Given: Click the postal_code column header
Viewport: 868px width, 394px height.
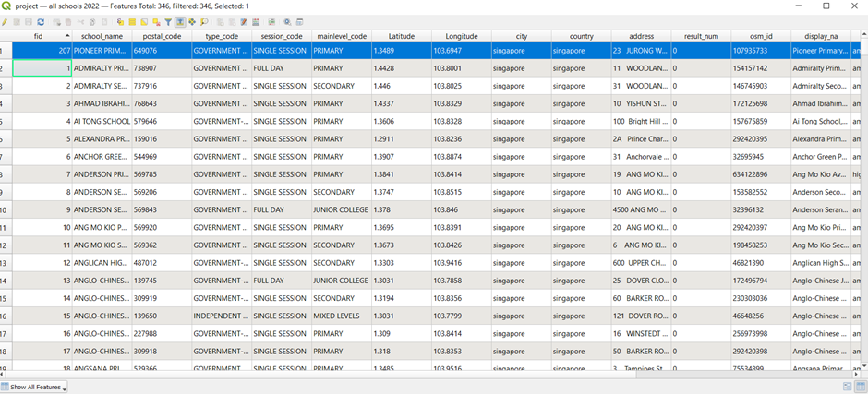Looking at the screenshot, I should pos(161,36).
